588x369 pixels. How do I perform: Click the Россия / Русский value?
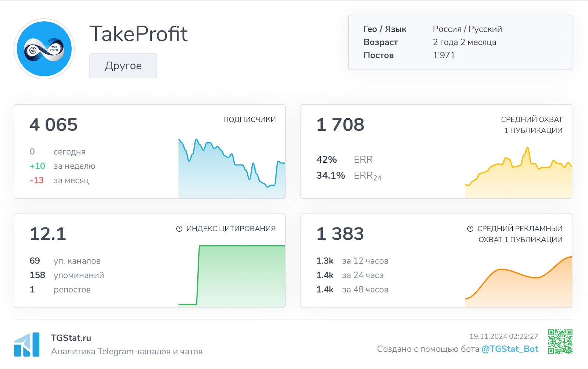tap(467, 29)
